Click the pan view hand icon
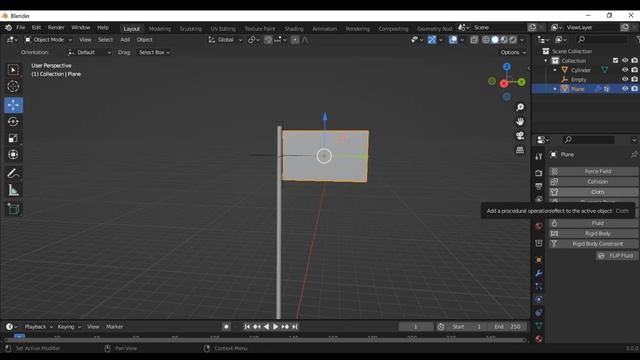The height and width of the screenshot is (360, 640). pyautogui.click(x=520, y=122)
